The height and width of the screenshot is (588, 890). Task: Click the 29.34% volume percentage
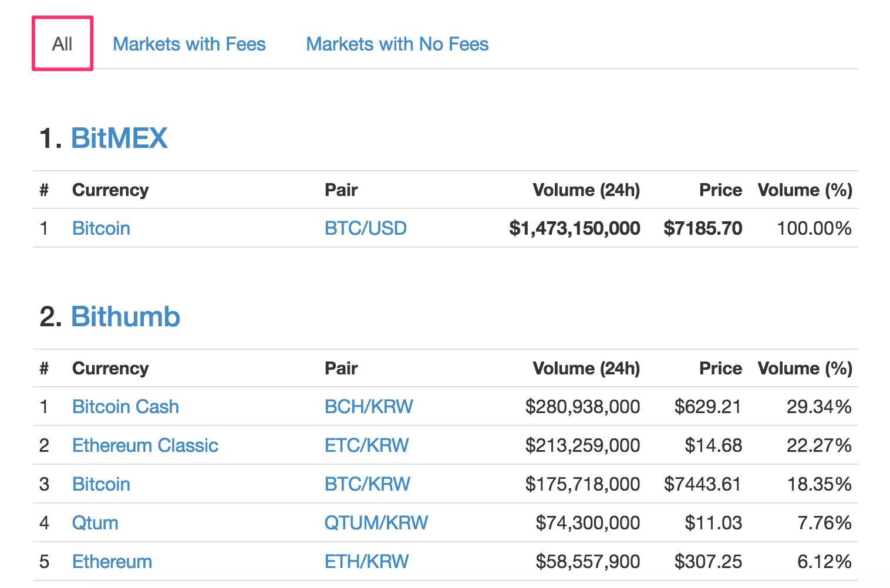click(819, 407)
